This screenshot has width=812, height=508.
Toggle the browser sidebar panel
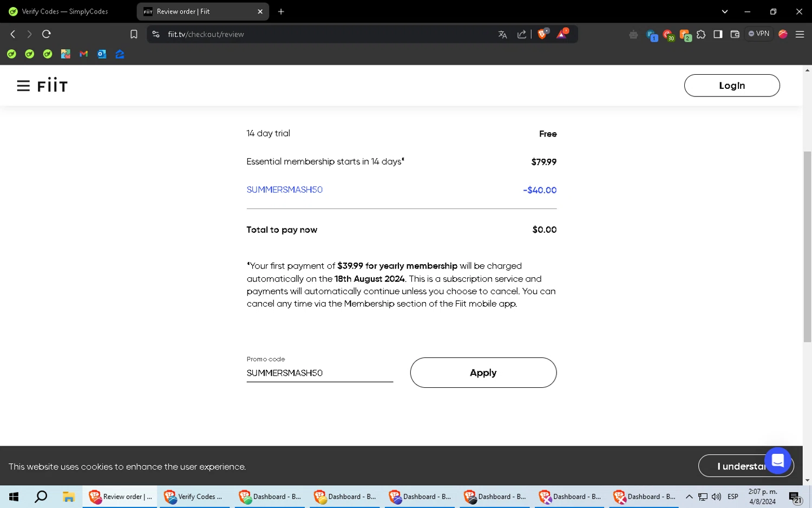click(718, 34)
